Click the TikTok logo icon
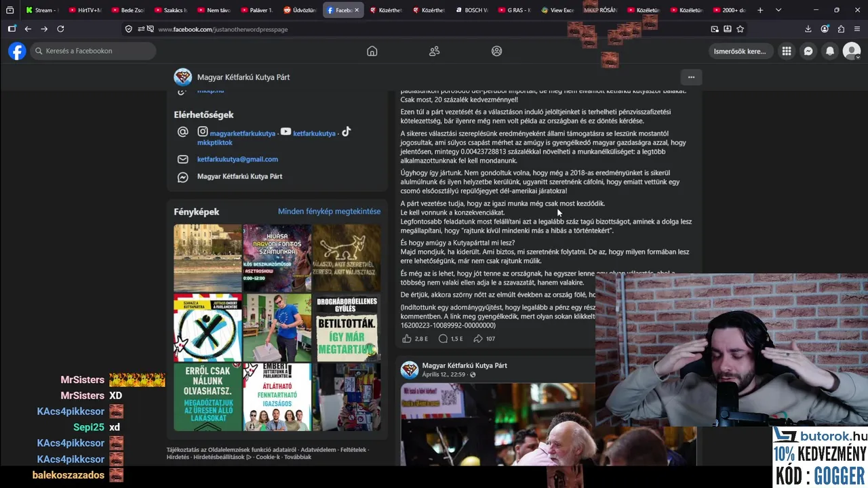This screenshot has height=488, width=868. 346,131
